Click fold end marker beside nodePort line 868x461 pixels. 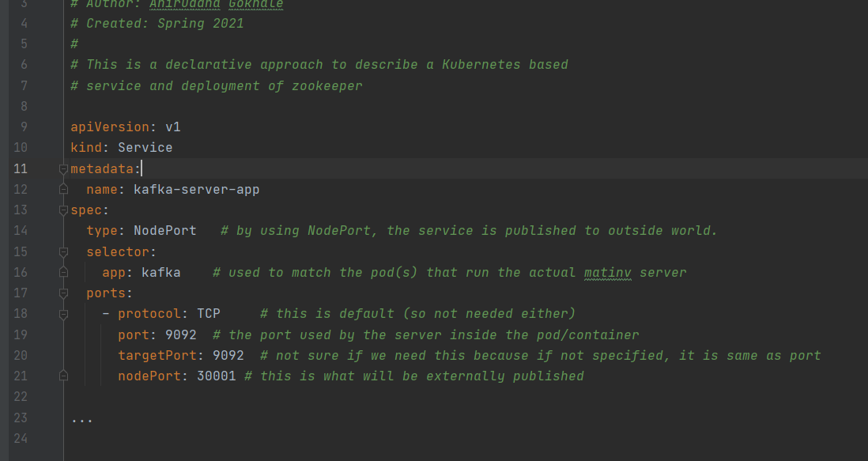click(63, 376)
